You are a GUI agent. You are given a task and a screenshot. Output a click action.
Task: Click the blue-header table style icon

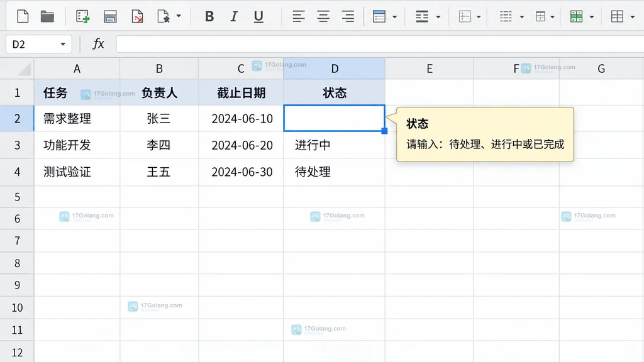click(379, 17)
